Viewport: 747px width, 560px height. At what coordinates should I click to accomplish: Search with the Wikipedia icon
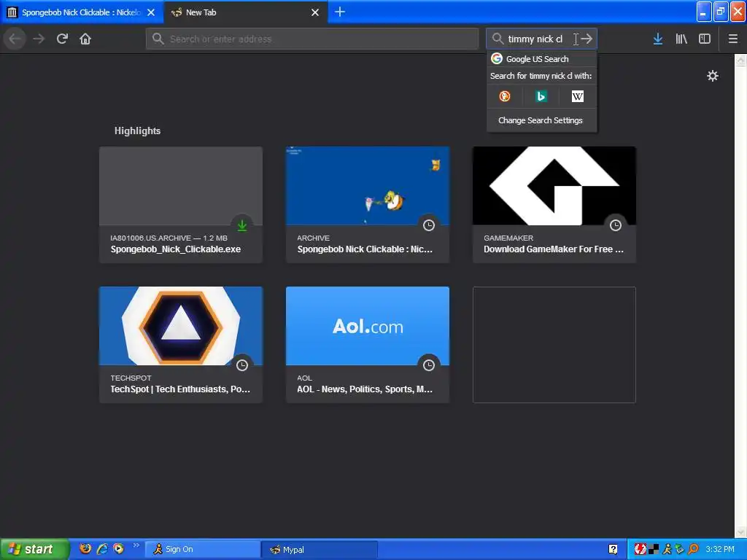(x=578, y=96)
